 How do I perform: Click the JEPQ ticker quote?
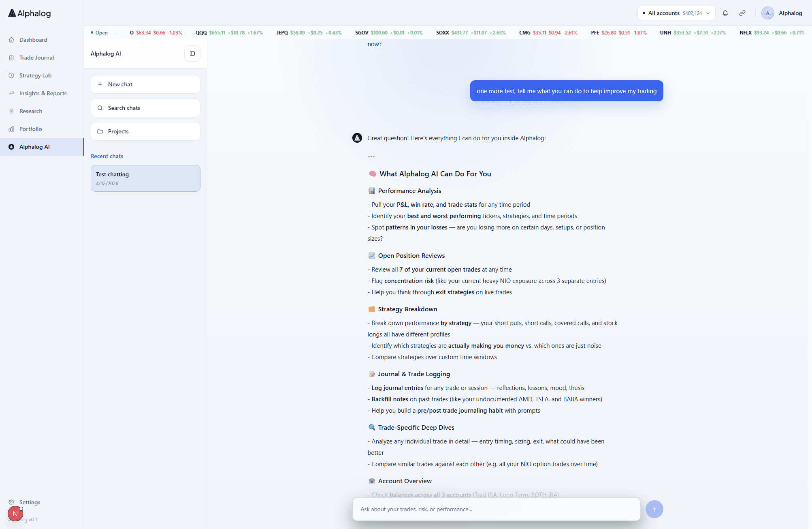pos(309,33)
